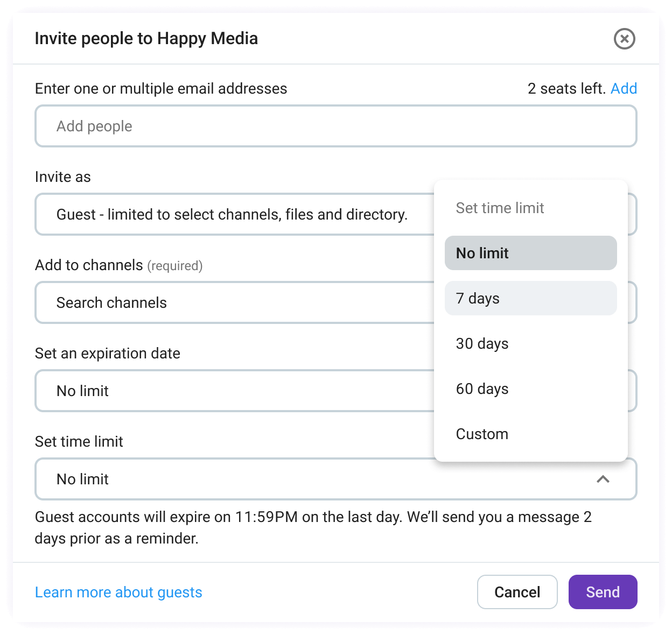
Task: Close the invite dialog
Action: 624,39
